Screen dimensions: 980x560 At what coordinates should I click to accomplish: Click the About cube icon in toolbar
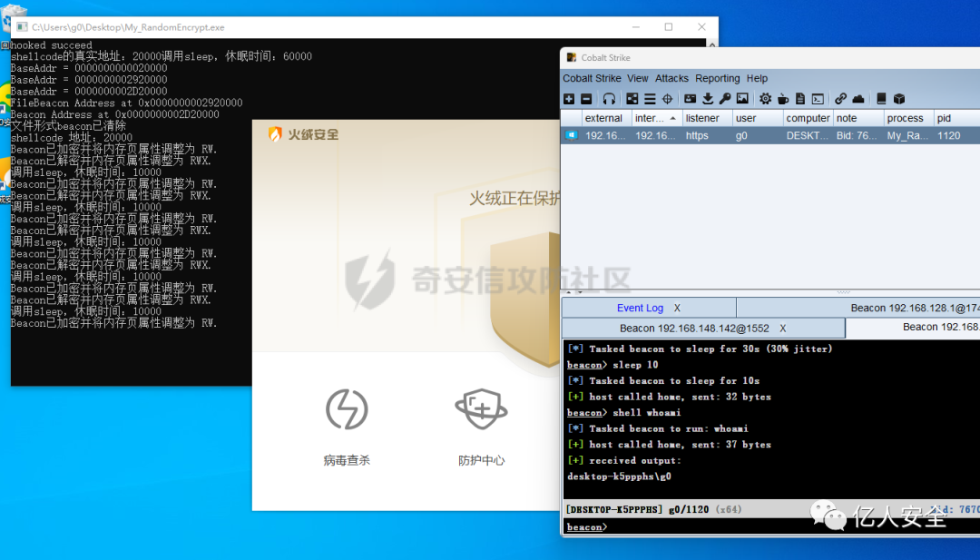(898, 99)
